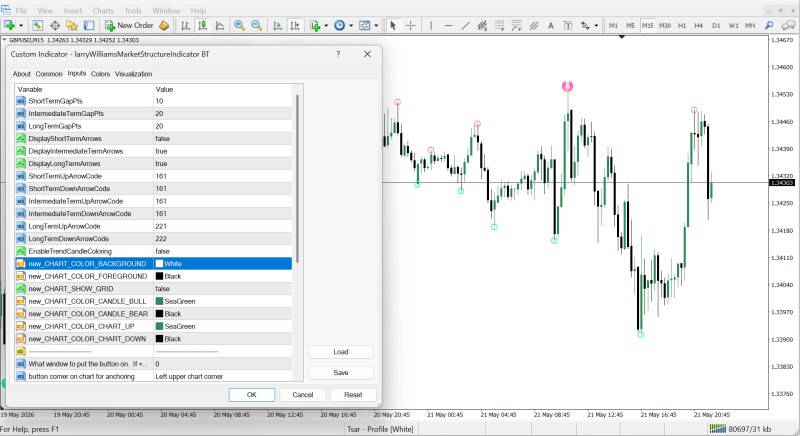Image resolution: width=800 pixels, height=436 pixels.
Task: Pick the White background color swatch
Action: 159,264
